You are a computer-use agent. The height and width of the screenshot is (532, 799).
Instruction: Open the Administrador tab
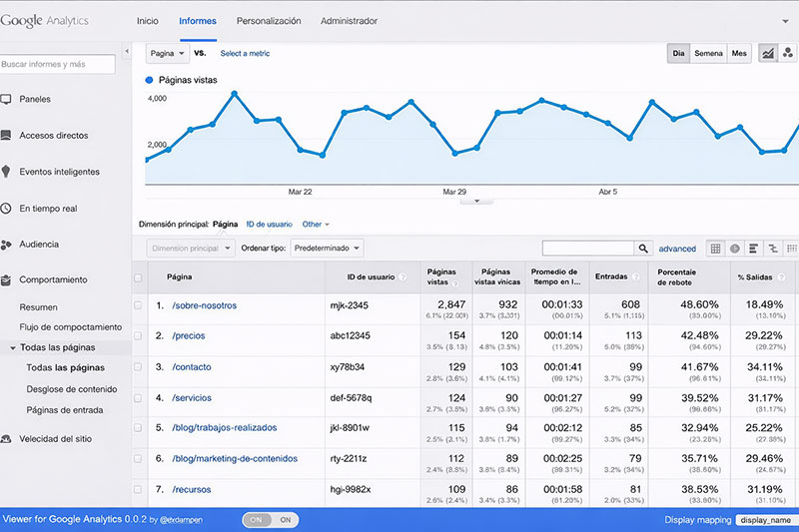[x=349, y=21]
